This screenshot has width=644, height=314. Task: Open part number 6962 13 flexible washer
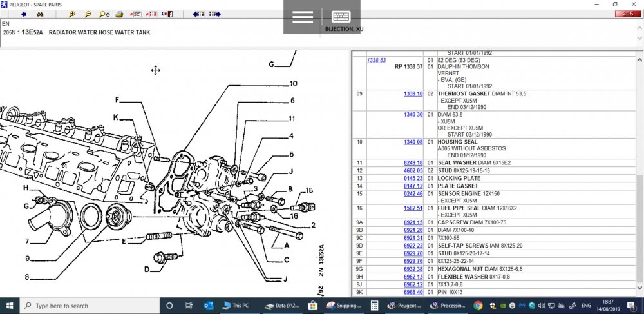[413, 277]
